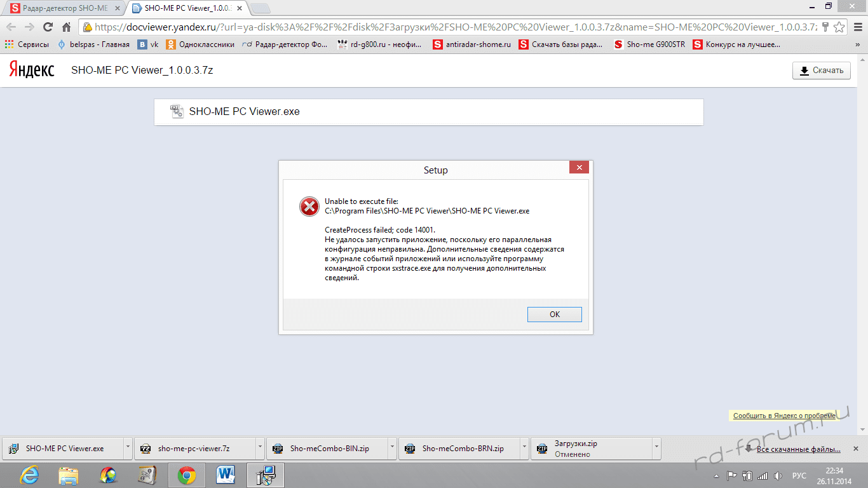Click the docviewer.yandex.ru address bar
Viewport: 868px width, 488px height.
[x=454, y=27]
